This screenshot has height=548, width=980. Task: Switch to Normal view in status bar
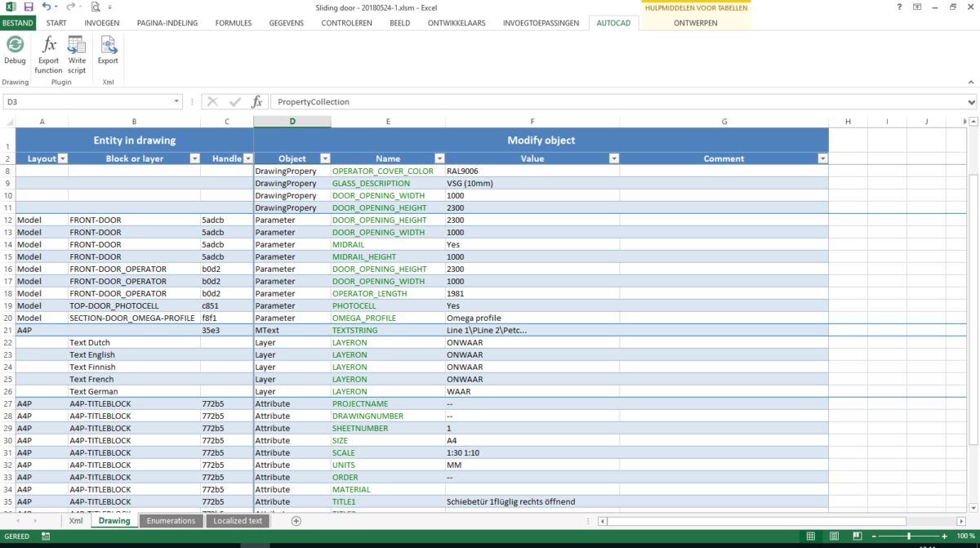[x=810, y=537]
